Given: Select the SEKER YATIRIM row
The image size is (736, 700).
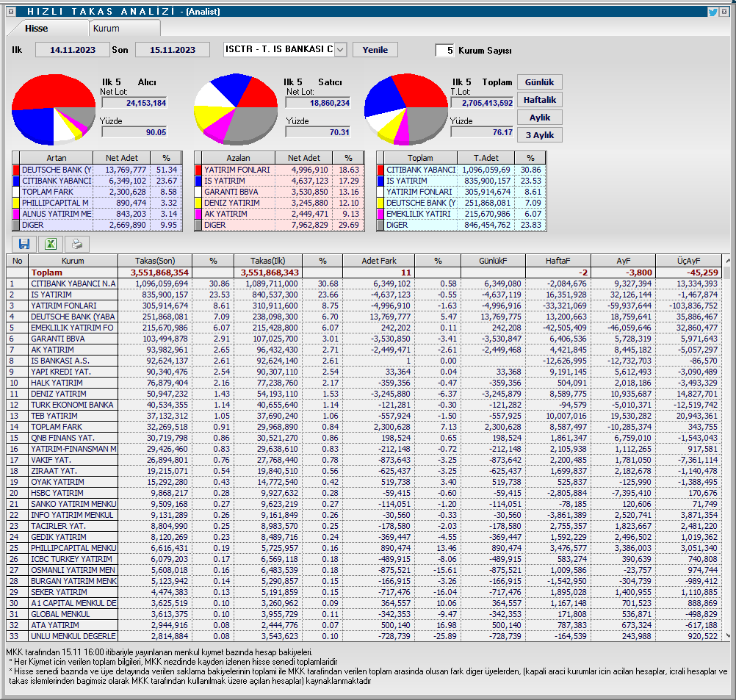Looking at the screenshot, I should (x=364, y=592).
